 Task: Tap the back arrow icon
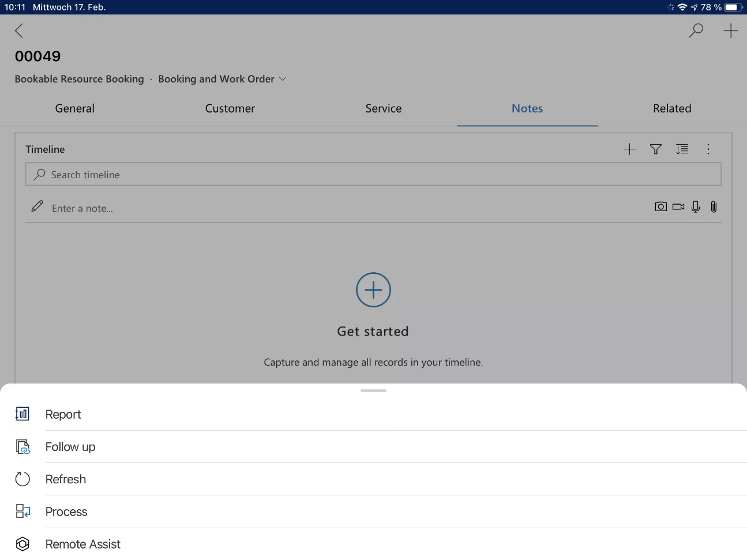19,31
